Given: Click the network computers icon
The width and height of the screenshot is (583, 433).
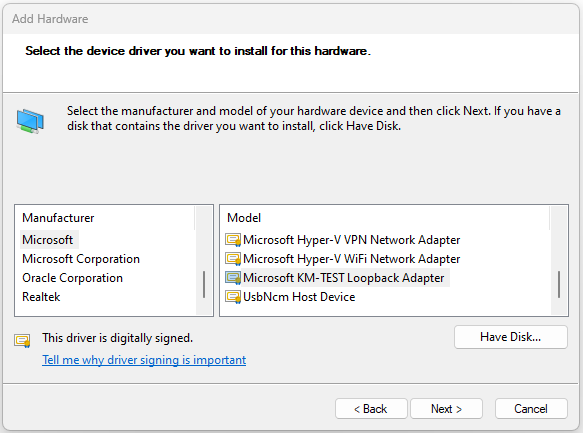Looking at the screenshot, I should (x=30, y=121).
